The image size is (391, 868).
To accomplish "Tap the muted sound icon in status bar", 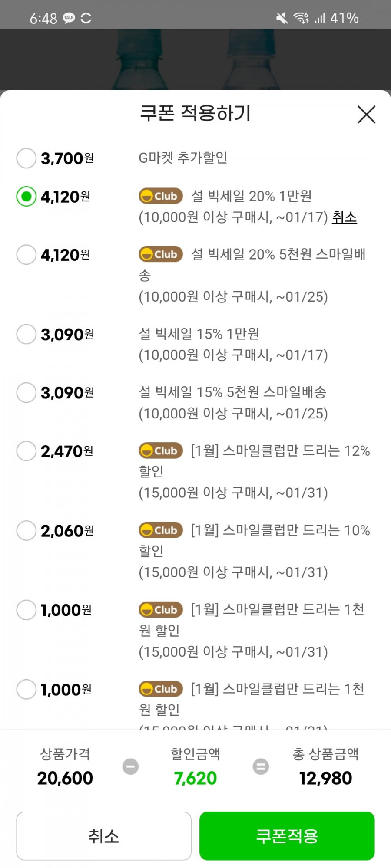I will (282, 18).
